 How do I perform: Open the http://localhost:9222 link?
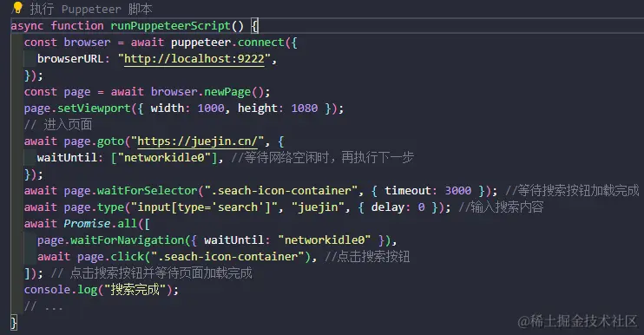tap(194, 59)
